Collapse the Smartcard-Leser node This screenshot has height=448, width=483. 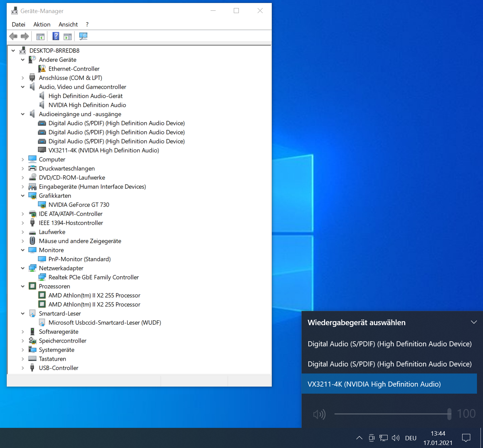[23, 313]
